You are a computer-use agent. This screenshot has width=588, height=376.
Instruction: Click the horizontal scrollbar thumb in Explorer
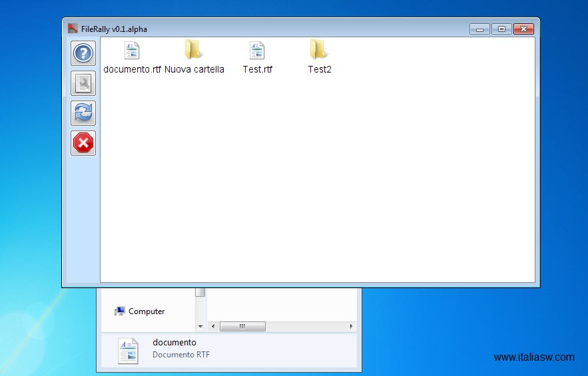[x=242, y=326]
